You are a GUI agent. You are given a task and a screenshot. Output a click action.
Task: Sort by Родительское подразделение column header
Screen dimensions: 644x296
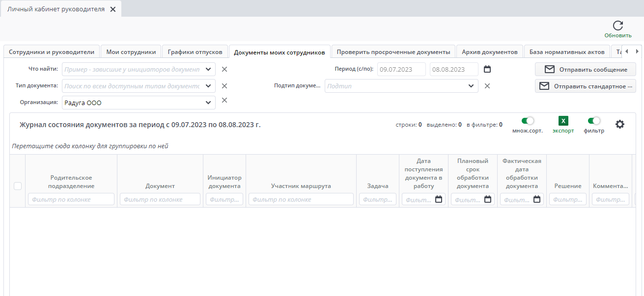tap(71, 182)
